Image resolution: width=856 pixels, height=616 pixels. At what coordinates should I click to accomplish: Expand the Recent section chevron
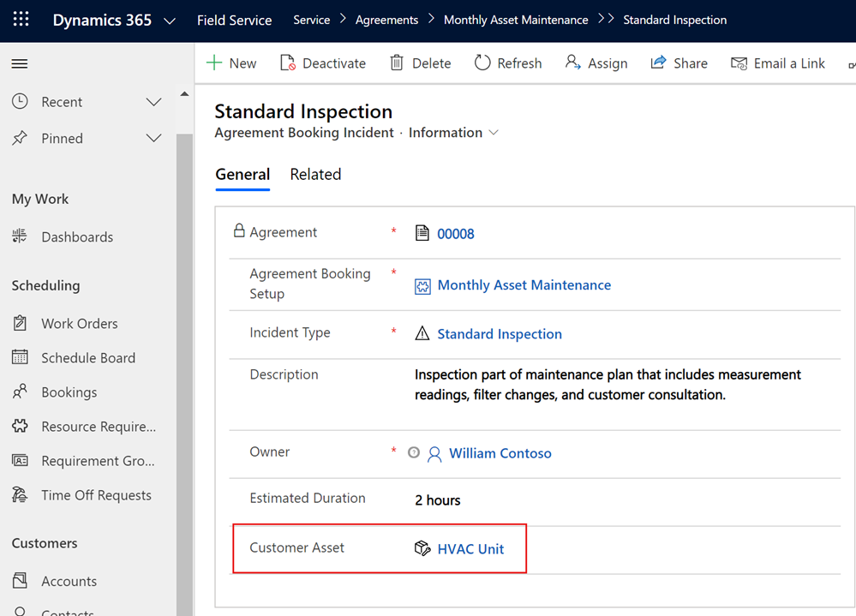tap(154, 102)
